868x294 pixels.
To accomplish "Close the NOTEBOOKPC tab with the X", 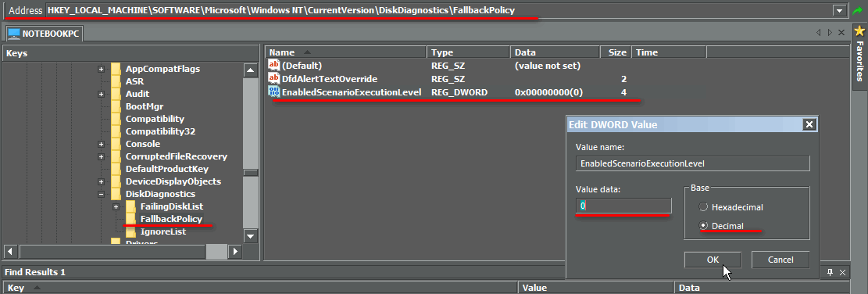I will point(841,33).
